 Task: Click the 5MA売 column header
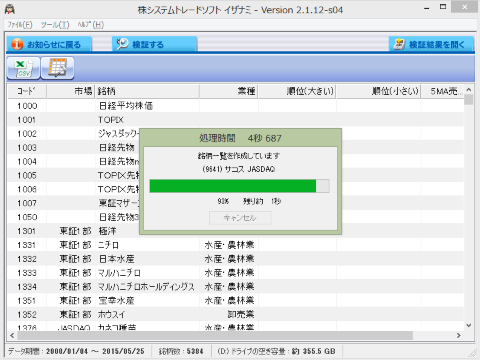pyautogui.click(x=442, y=91)
